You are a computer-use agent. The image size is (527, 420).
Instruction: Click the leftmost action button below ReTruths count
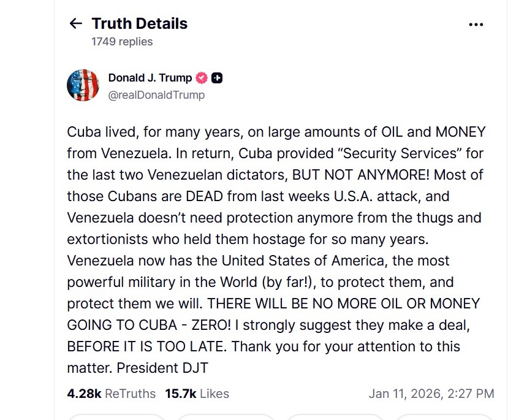point(116,417)
